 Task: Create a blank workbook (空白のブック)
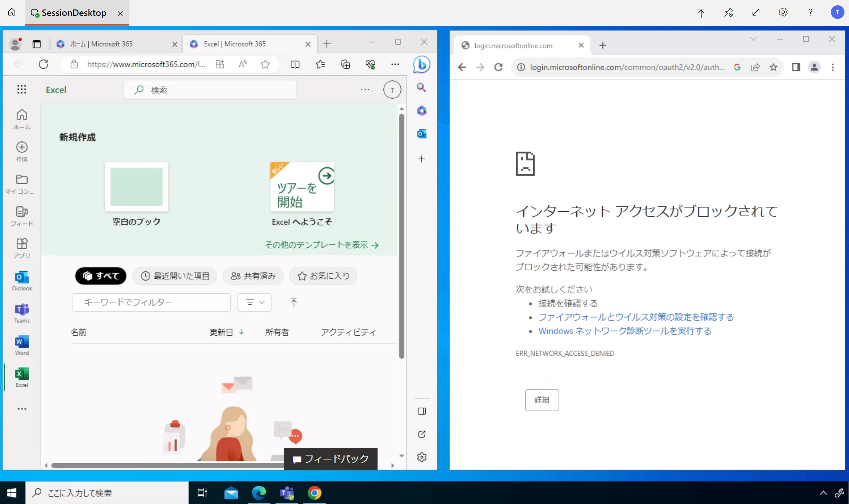[136, 194]
